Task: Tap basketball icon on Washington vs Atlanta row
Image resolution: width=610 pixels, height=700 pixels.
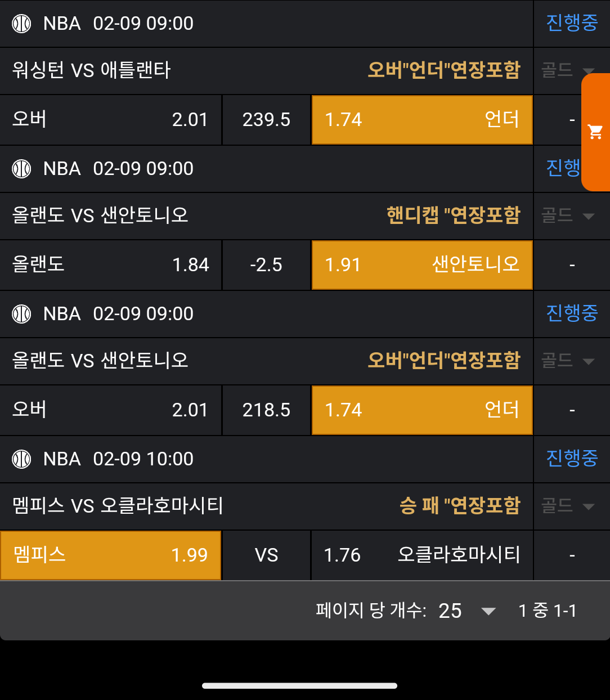Action: pos(21,24)
